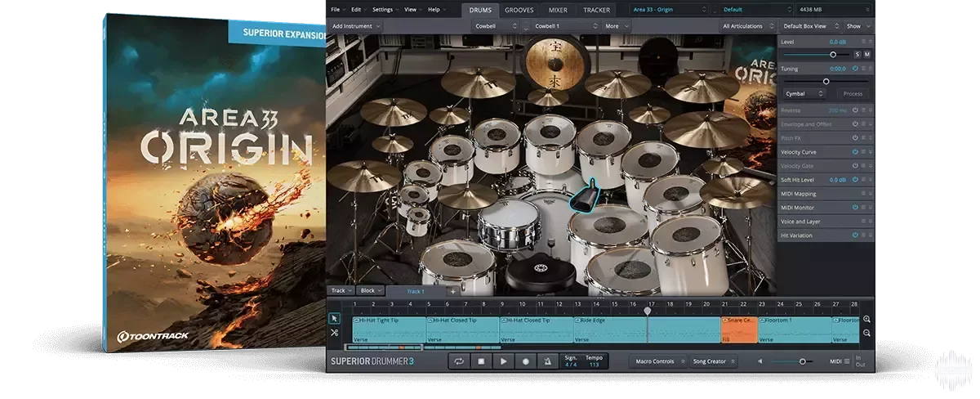Viewport: 980px width, 399px height.
Task: Open the More dropdown
Action: [x=617, y=26]
